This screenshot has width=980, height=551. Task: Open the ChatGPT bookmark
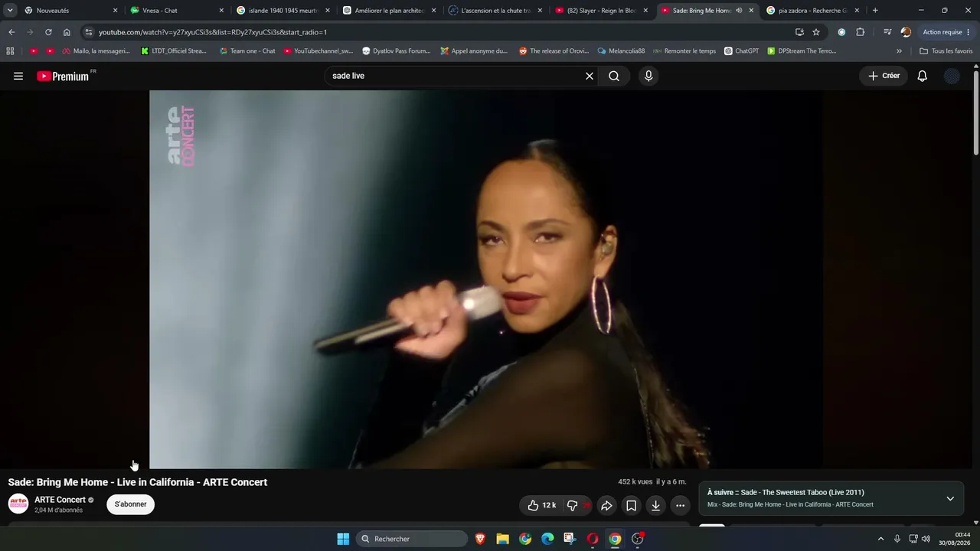tap(742, 51)
